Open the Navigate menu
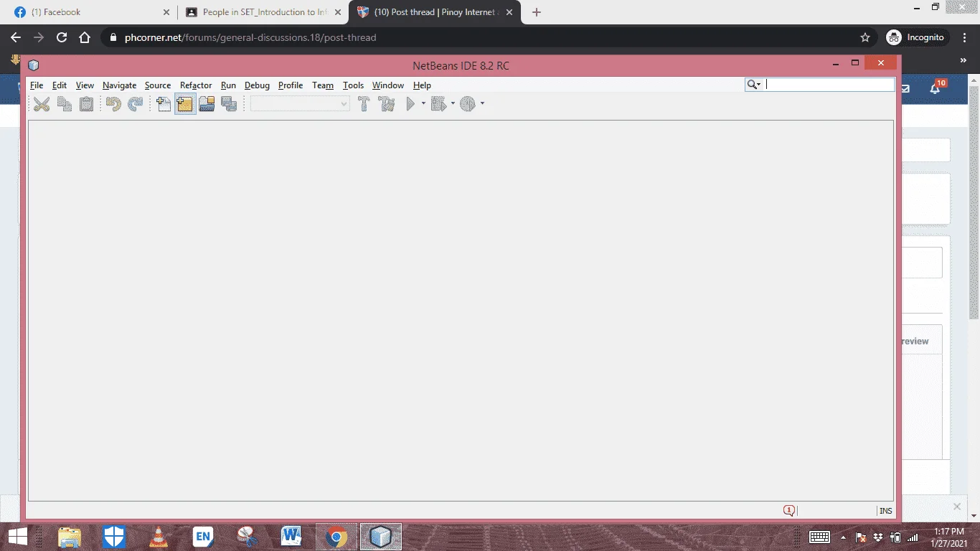980x551 pixels. tap(119, 85)
